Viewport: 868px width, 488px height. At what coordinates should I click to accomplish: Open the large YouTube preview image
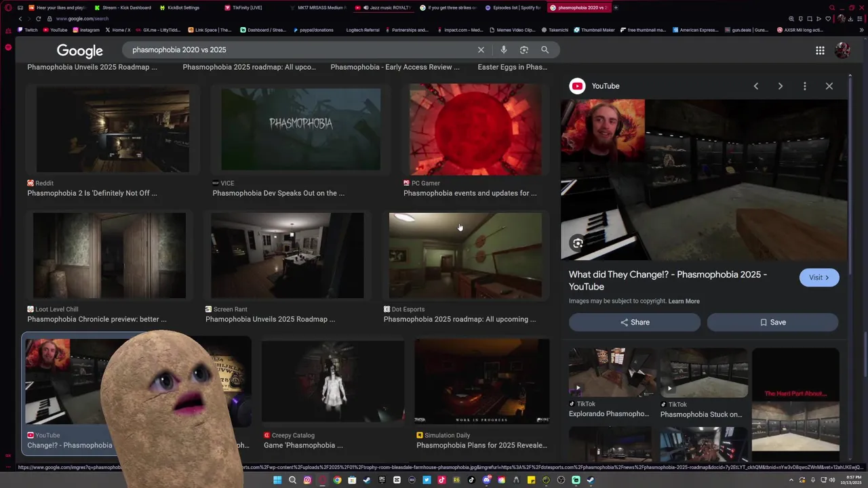(x=704, y=180)
